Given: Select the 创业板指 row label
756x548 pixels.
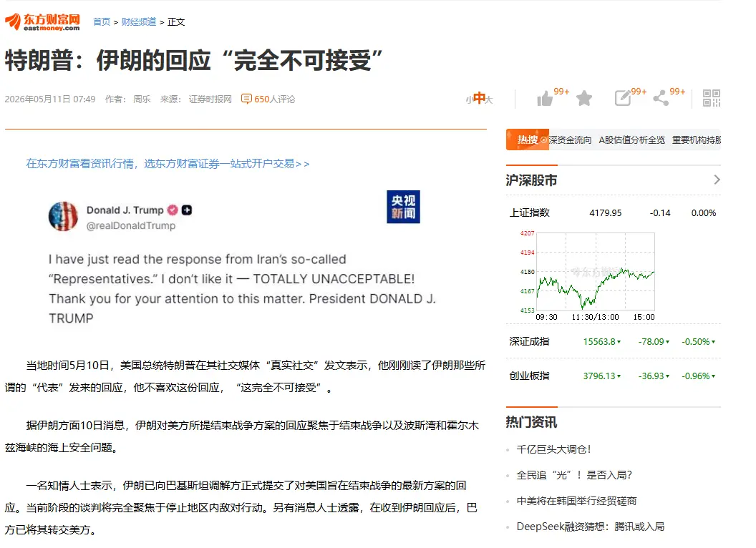Looking at the screenshot, I should (529, 376).
